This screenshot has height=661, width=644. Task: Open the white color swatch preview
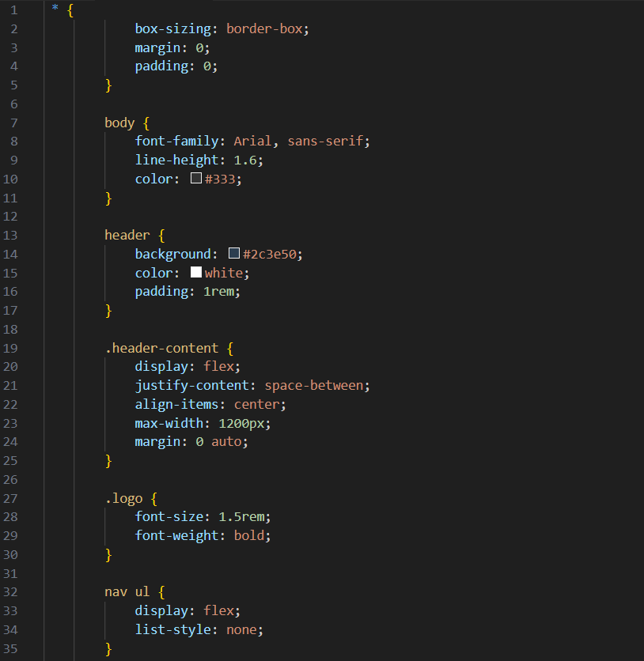(x=196, y=273)
